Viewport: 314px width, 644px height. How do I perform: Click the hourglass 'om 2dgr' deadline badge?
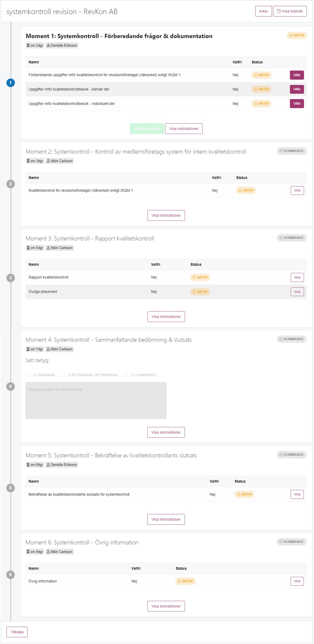pyautogui.click(x=35, y=46)
